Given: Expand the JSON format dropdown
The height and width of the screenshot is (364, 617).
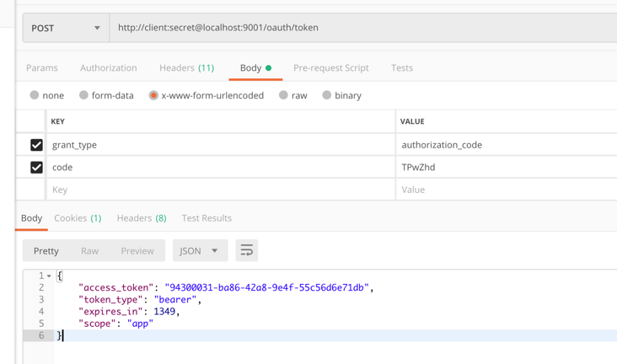Looking at the screenshot, I should coord(199,250).
